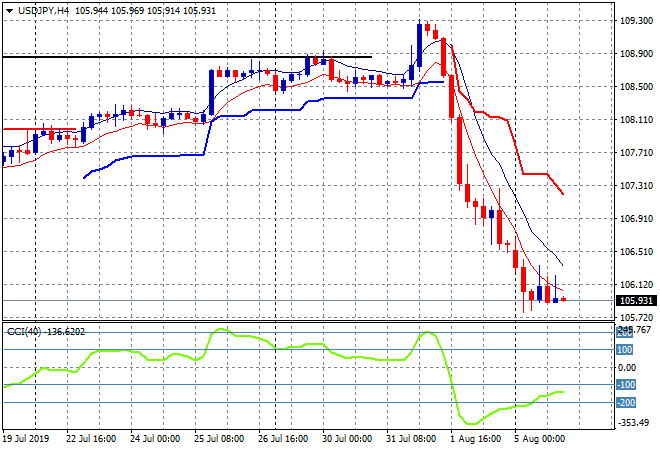
Task: Click the 31 Jul 08:00 time label
Action: (411, 439)
